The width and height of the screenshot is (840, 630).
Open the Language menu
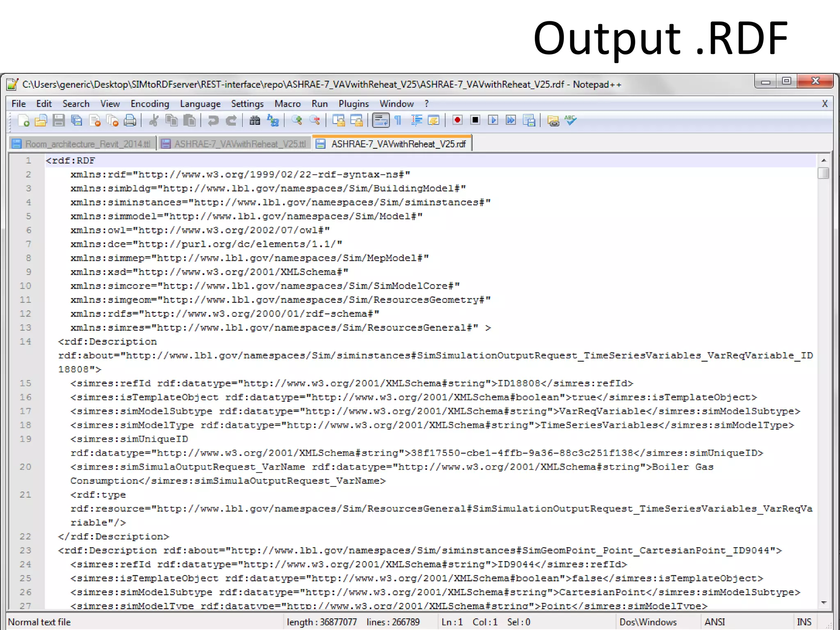[x=200, y=104]
